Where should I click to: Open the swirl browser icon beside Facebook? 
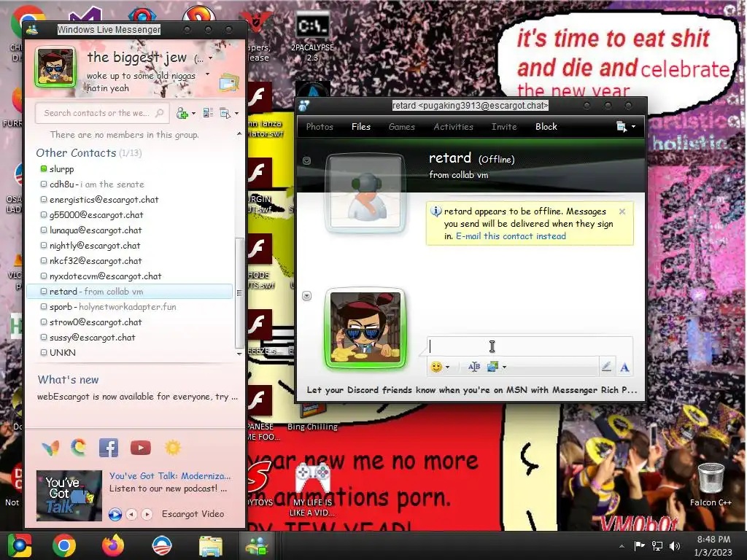[x=79, y=448]
